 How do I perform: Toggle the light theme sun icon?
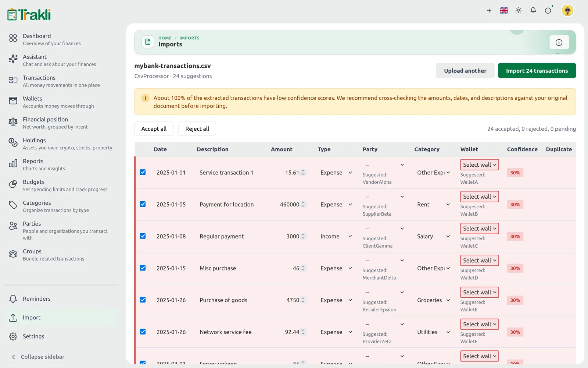coord(519,11)
